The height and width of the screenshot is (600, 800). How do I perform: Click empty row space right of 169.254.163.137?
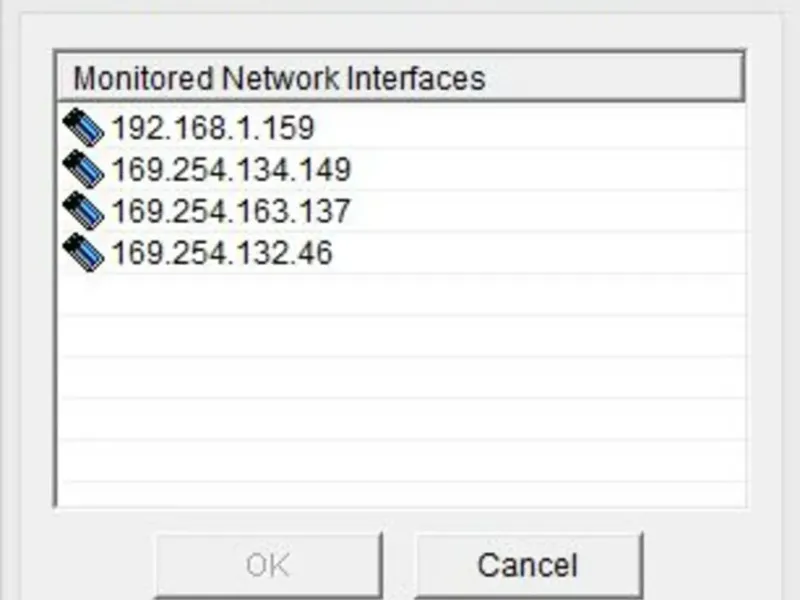(x=550, y=211)
